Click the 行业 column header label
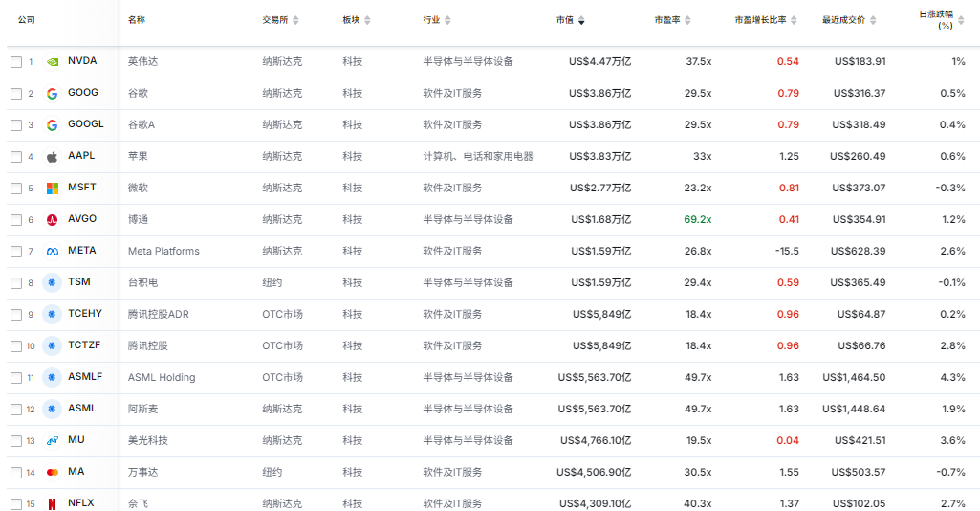The width and height of the screenshot is (980, 511). (432, 20)
